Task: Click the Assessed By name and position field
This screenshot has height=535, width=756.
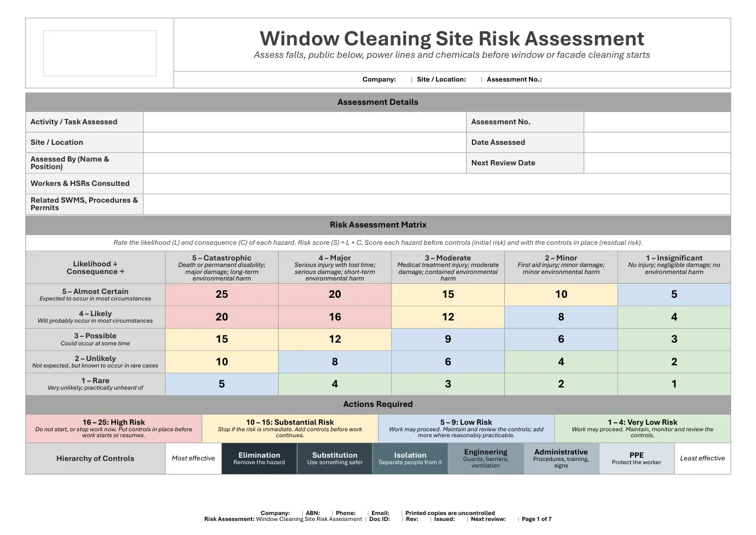Action: [x=305, y=163]
